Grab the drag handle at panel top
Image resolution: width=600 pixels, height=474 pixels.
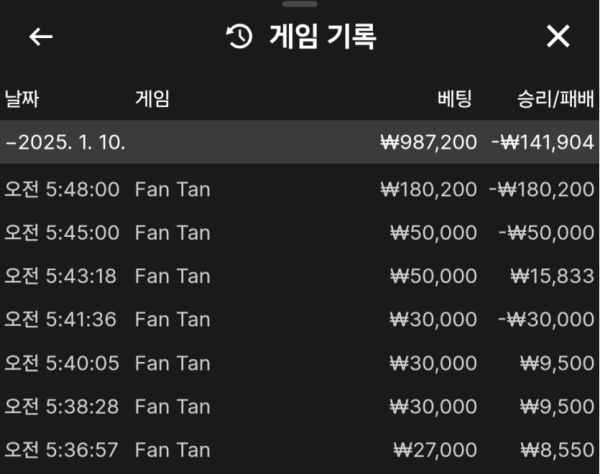coord(300,4)
